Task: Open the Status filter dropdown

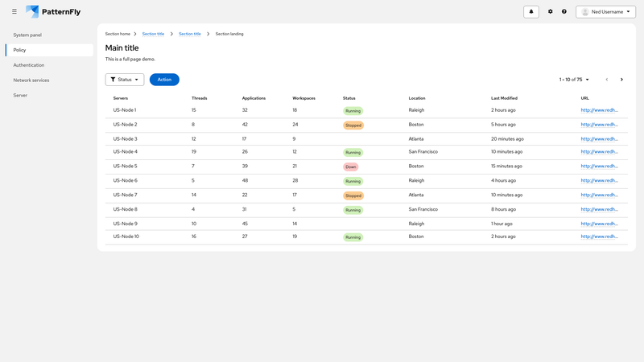Action: [x=125, y=80]
